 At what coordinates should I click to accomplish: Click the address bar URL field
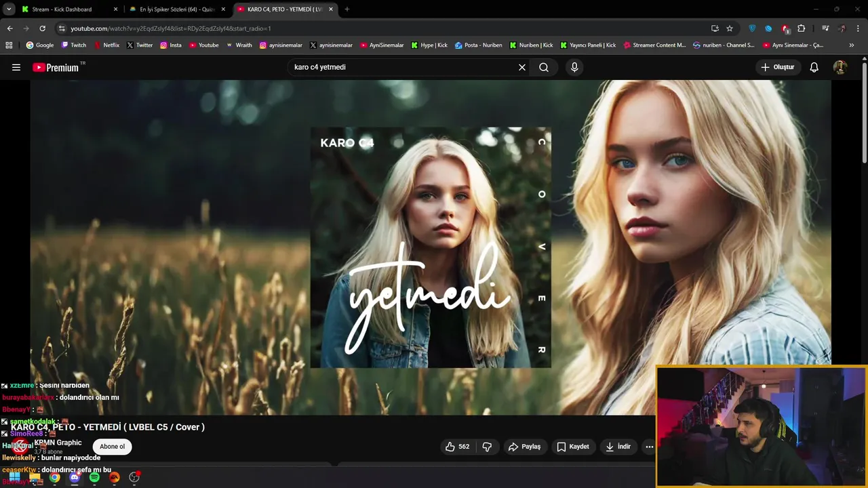pyautogui.click(x=380, y=28)
